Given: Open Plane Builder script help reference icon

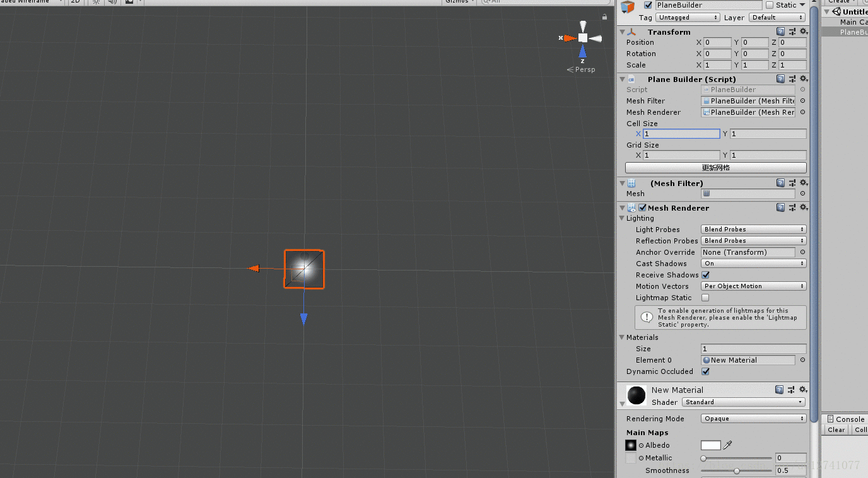Looking at the screenshot, I should [781, 79].
